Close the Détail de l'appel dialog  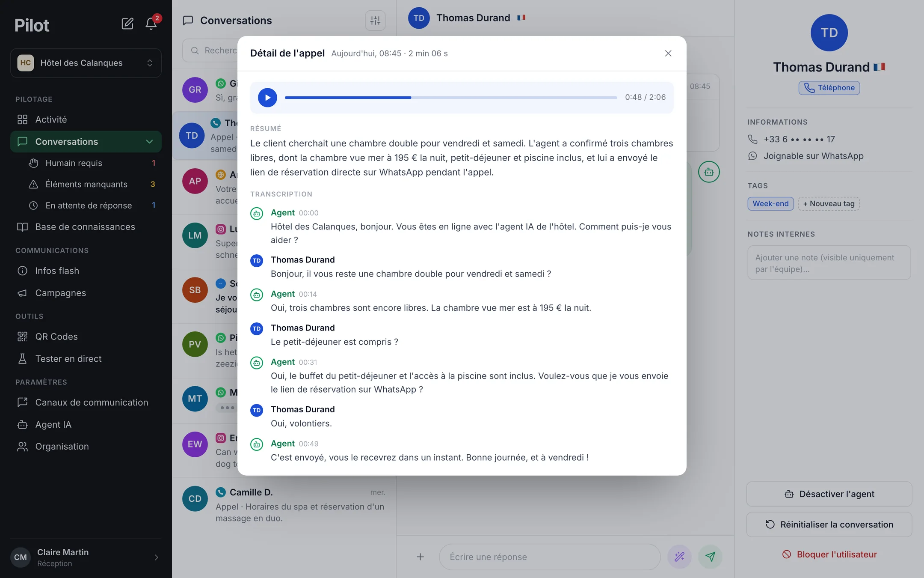[668, 54]
